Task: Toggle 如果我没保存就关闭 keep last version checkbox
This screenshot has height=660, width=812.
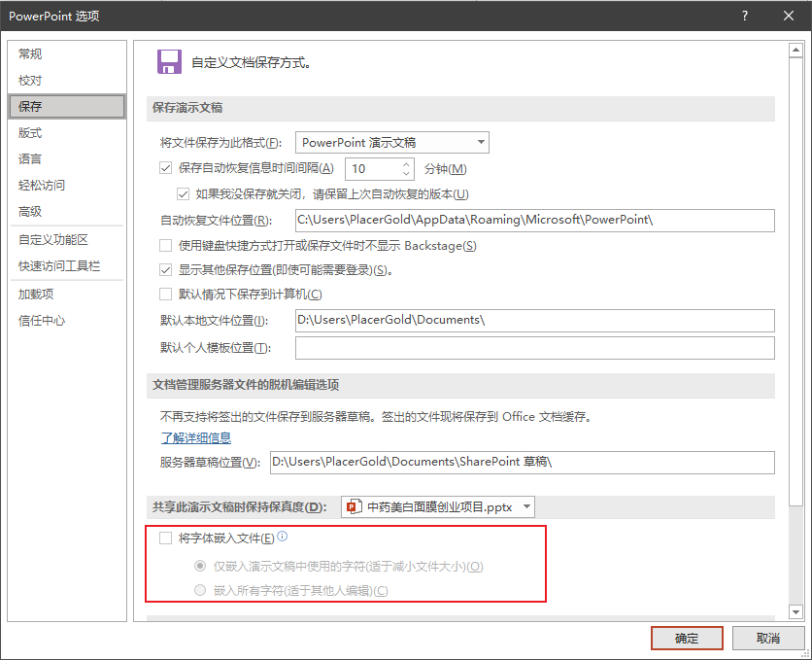Action: click(183, 194)
